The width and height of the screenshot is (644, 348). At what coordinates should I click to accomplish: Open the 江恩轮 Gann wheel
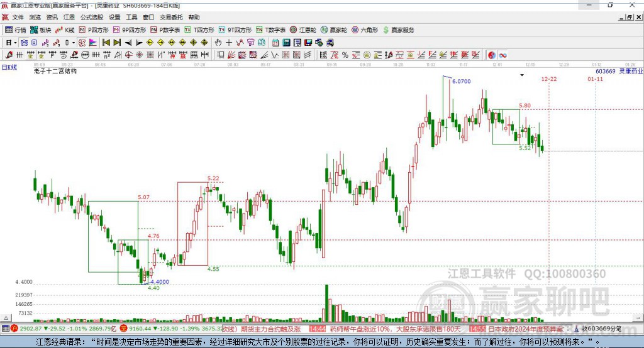[303, 30]
